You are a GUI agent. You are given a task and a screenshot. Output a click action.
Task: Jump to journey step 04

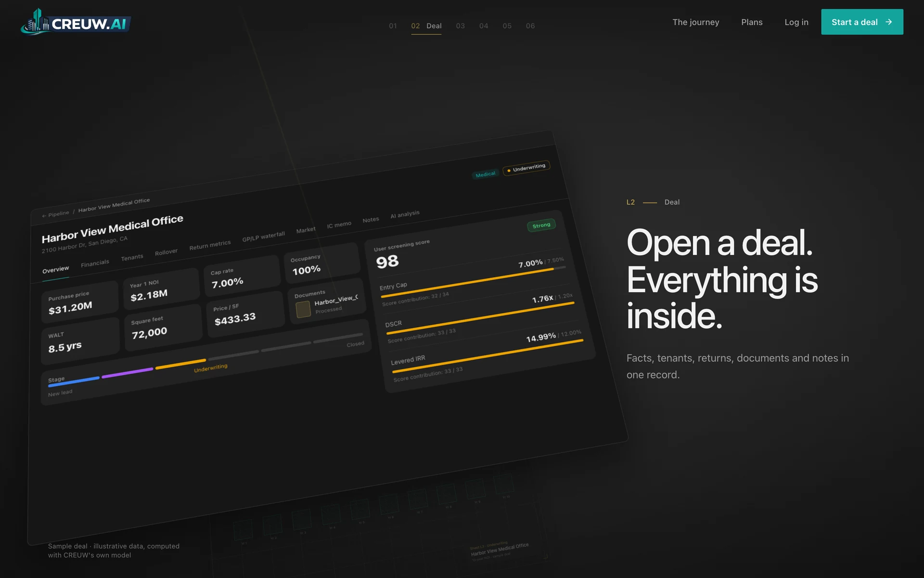pyautogui.click(x=484, y=26)
